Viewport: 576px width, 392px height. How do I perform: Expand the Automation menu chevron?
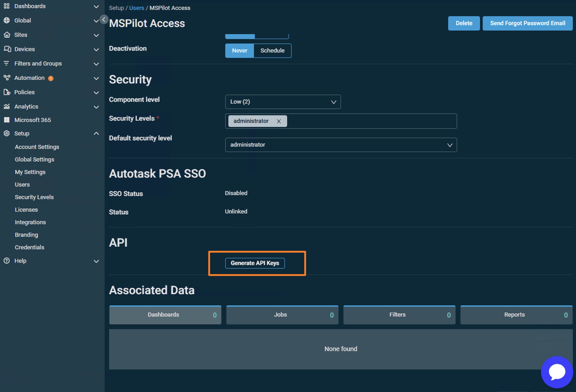tap(96, 78)
